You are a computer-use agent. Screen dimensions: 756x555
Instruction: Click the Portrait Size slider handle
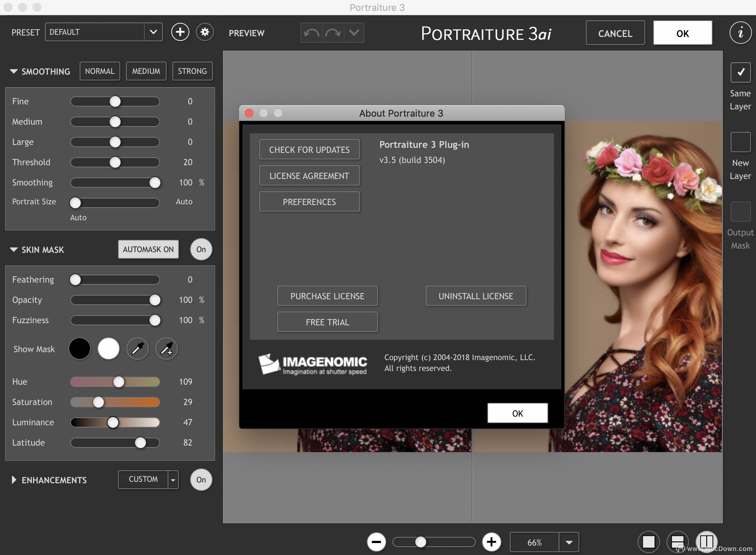pyautogui.click(x=75, y=203)
